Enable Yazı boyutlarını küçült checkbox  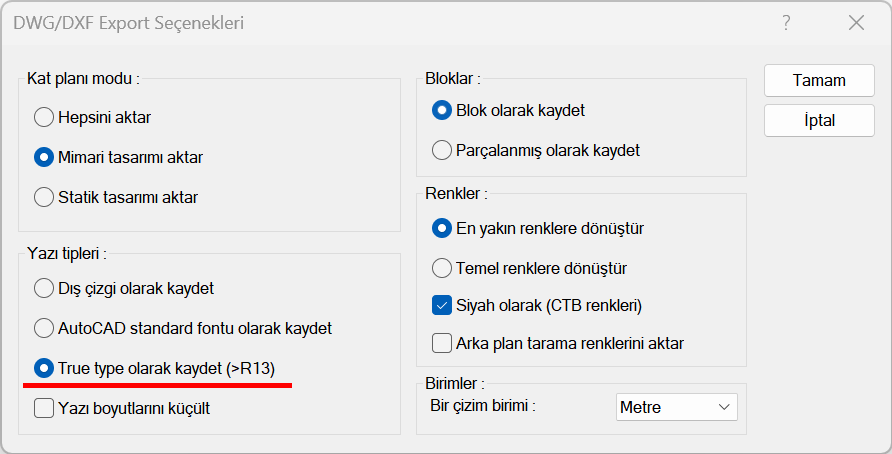44,408
